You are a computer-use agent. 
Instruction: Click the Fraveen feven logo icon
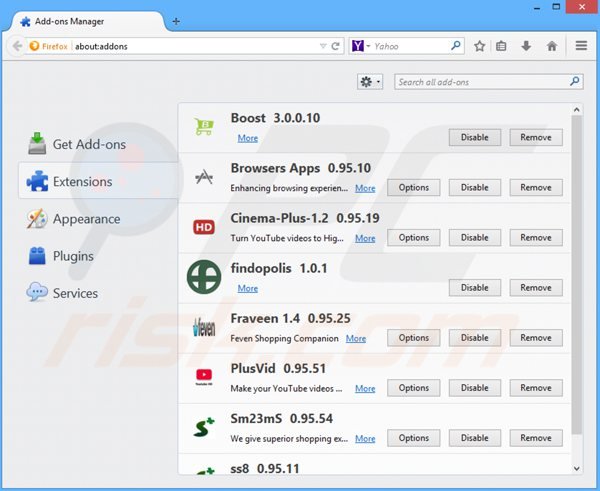click(204, 328)
